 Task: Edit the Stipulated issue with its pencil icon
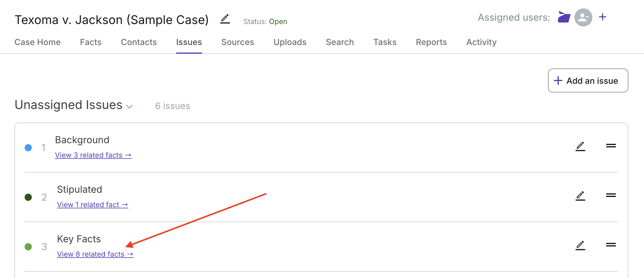(580, 196)
